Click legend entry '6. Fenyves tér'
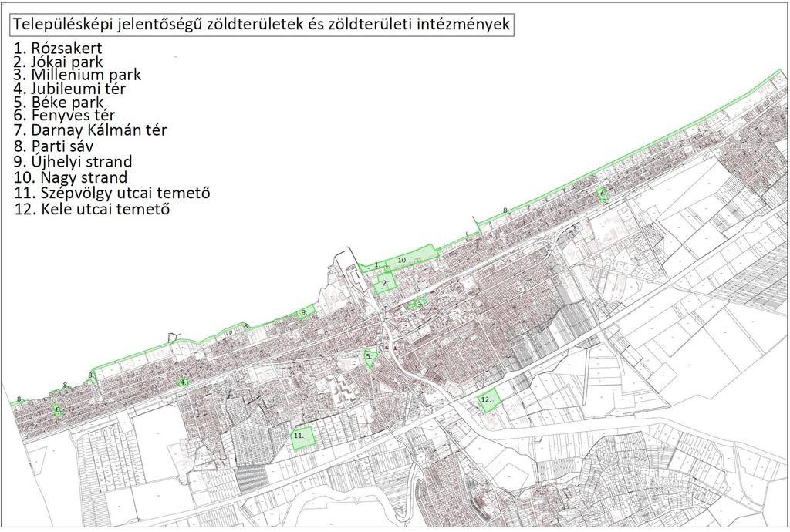Viewport: 790px width, 532px height. click(x=65, y=116)
